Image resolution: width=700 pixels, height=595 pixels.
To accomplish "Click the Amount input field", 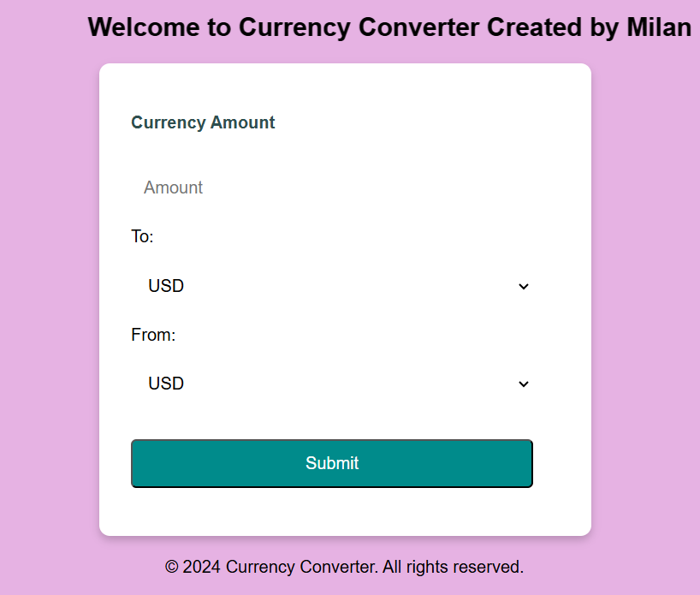I will (332, 187).
